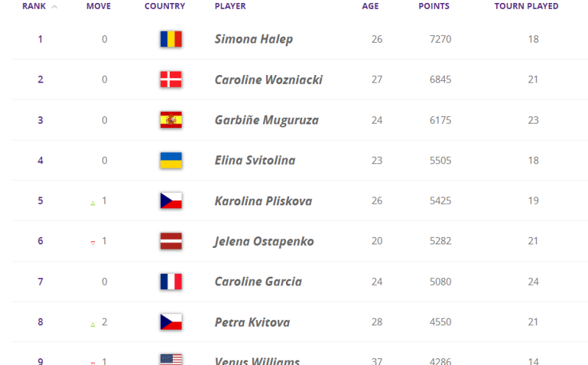The height and width of the screenshot is (365, 588).
Task: Click the green up arrow in Pliskova's row
Action: pos(93,203)
